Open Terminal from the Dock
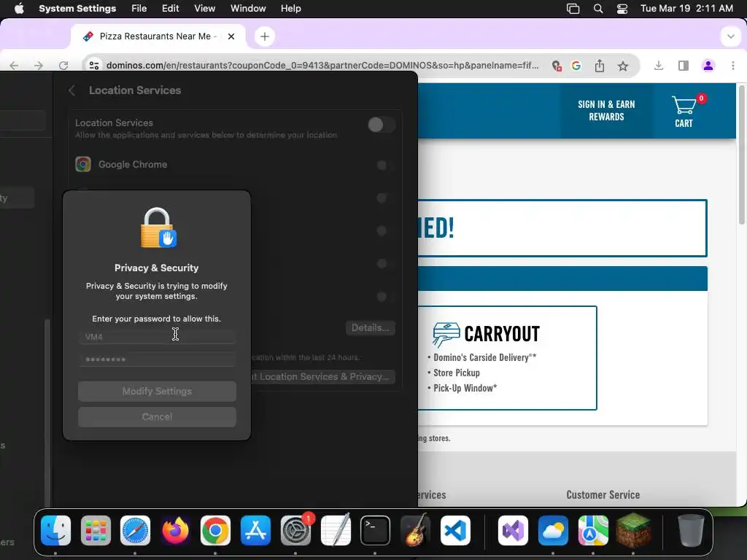The image size is (747, 560). 376,531
